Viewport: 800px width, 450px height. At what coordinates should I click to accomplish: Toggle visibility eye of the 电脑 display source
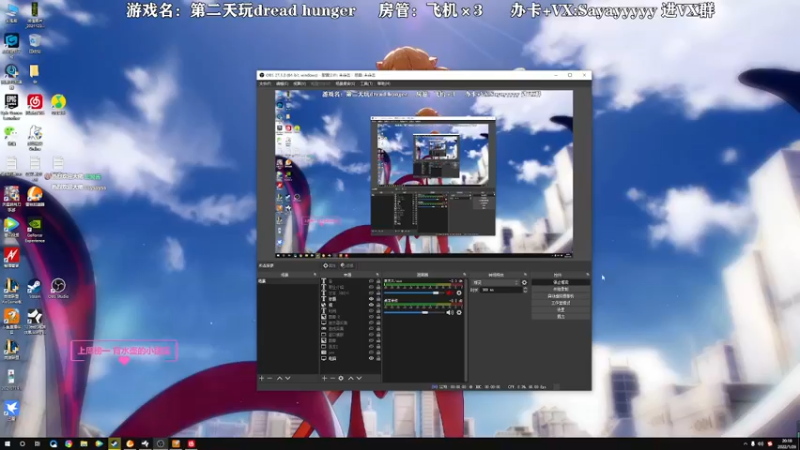coord(371,359)
